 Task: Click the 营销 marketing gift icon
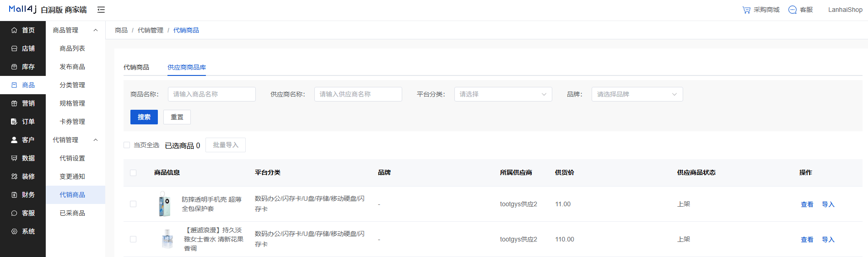tap(14, 103)
